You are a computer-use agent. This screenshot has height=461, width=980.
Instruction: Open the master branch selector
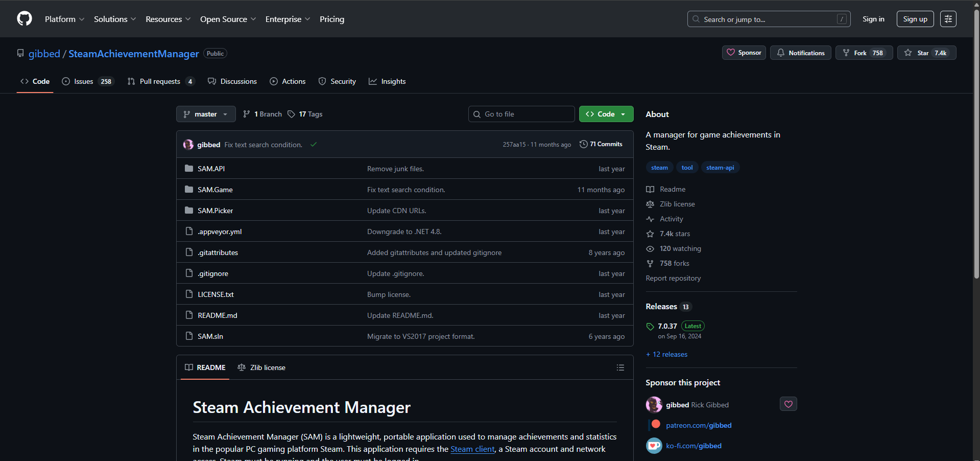pyautogui.click(x=206, y=114)
